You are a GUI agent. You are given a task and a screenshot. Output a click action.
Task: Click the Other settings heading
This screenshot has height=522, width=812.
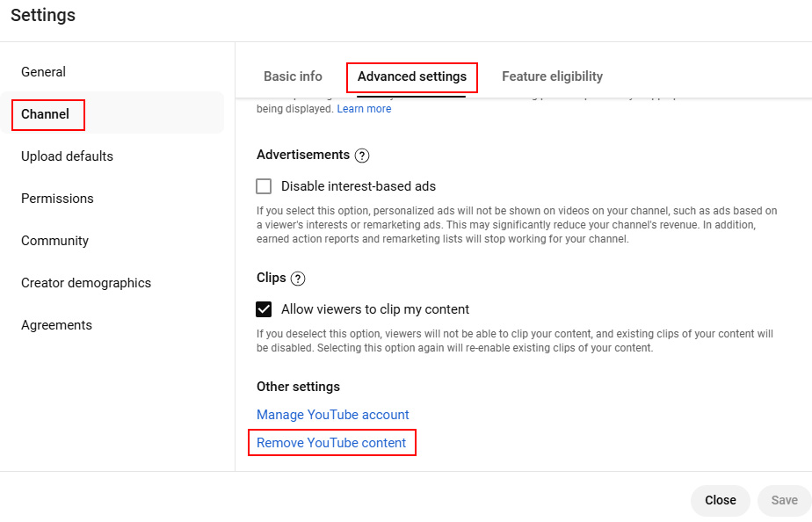pos(298,387)
